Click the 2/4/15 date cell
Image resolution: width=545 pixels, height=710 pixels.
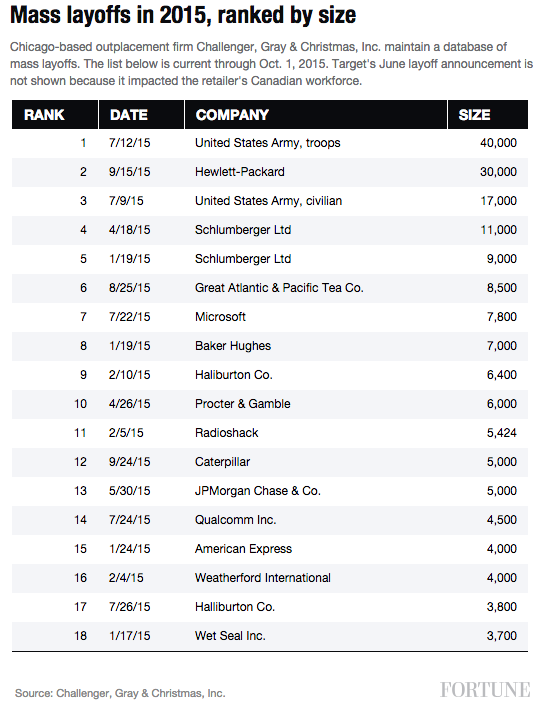[x=126, y=578]
